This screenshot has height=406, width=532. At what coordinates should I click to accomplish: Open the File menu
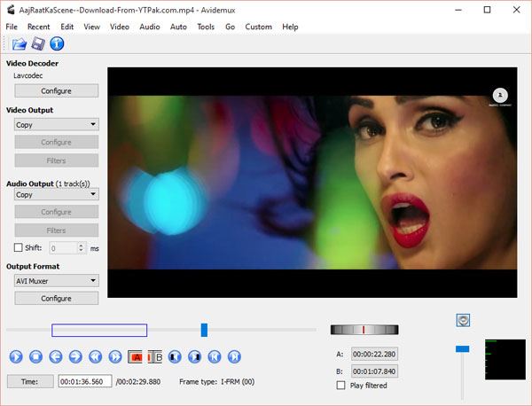(12, 27)
